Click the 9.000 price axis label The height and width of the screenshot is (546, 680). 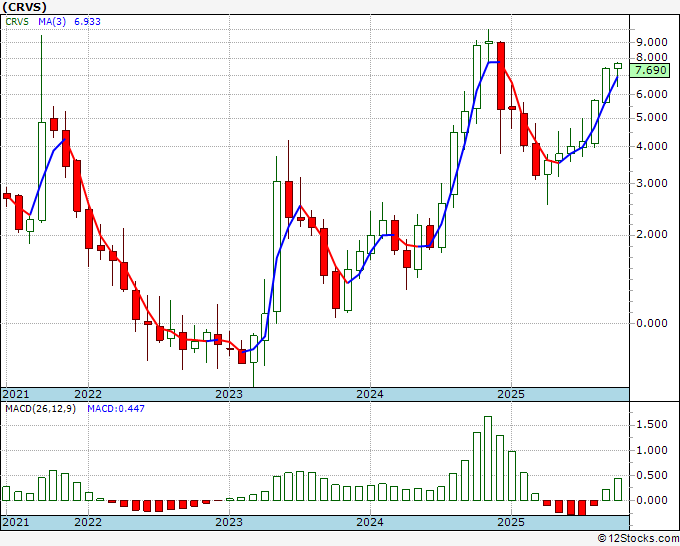pos(651,42)
